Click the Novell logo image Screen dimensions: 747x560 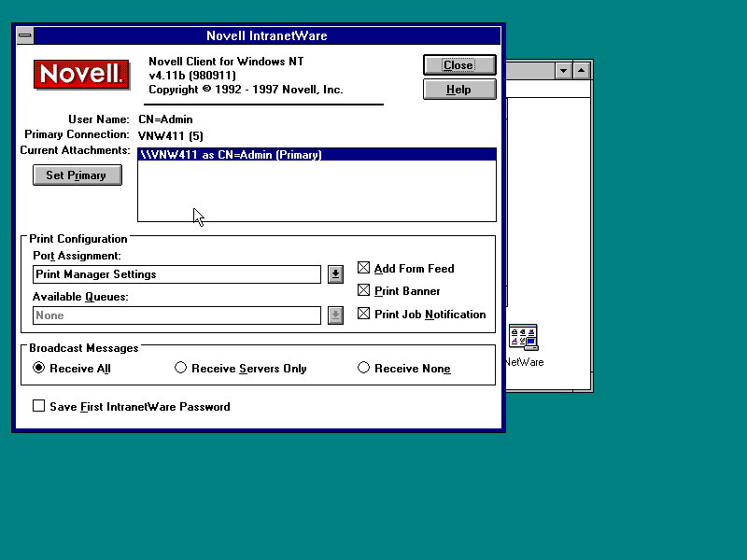pyautogui.click(x=81, y=75)
